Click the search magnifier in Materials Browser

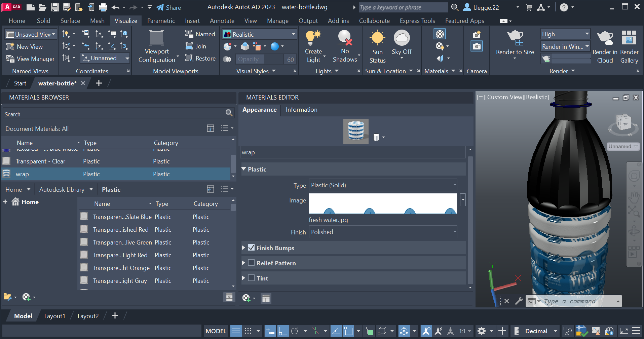[x=229, y=113]
